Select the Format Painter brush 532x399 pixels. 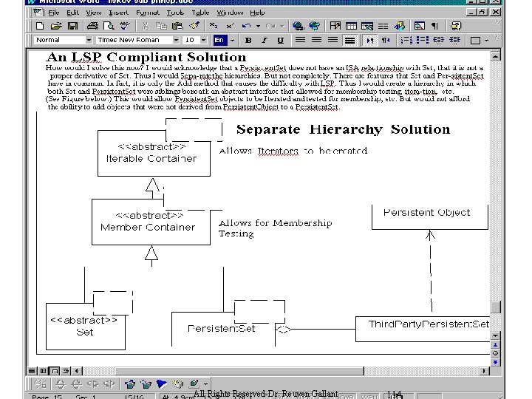coord(194,26)
